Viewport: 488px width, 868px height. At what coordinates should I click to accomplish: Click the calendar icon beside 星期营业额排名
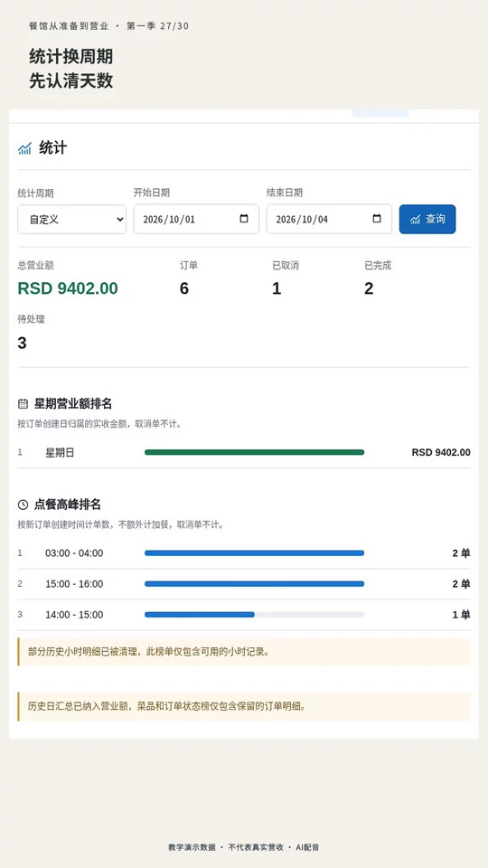click(x=23, y=403)
